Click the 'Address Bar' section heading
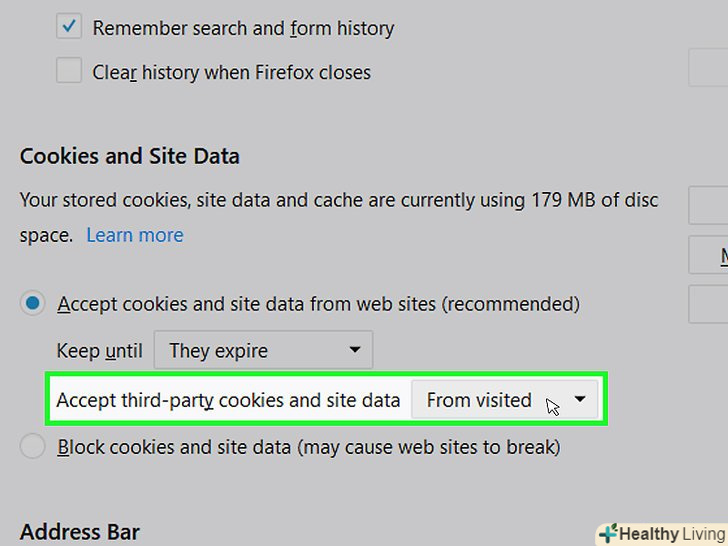Viewport: 728px width, 546px height. [80, 531]
